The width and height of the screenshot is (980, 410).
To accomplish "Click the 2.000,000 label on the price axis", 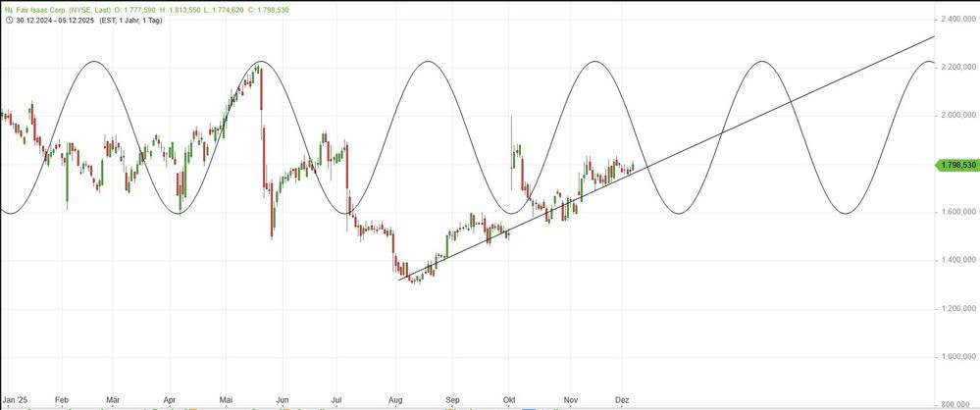I will (x=957, y=116).
